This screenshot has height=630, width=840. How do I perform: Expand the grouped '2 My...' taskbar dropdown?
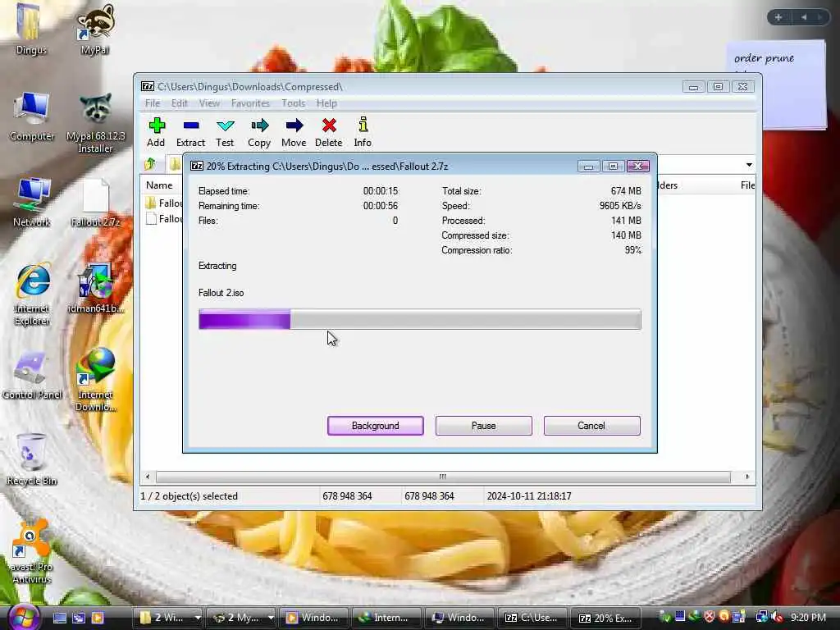tap(271, 618)
